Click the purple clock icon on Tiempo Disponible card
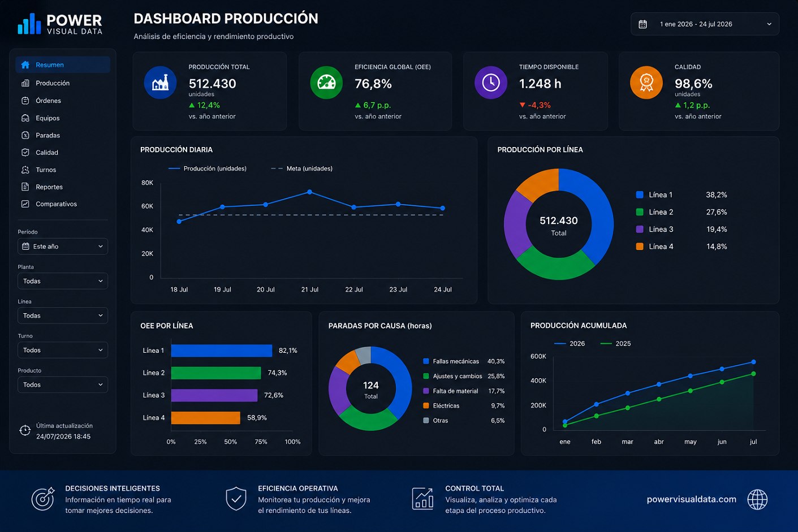The image size is (798, 532). tap(491, 83)
